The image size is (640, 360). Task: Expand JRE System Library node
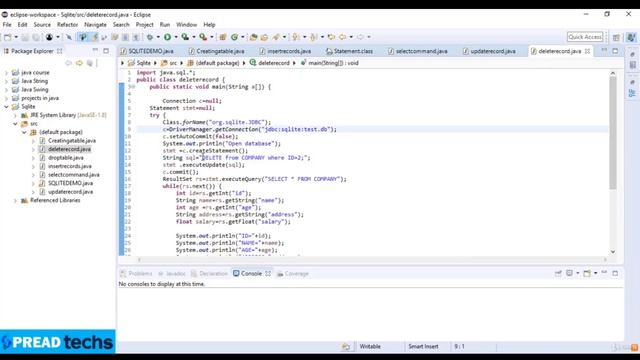[15, 115]
